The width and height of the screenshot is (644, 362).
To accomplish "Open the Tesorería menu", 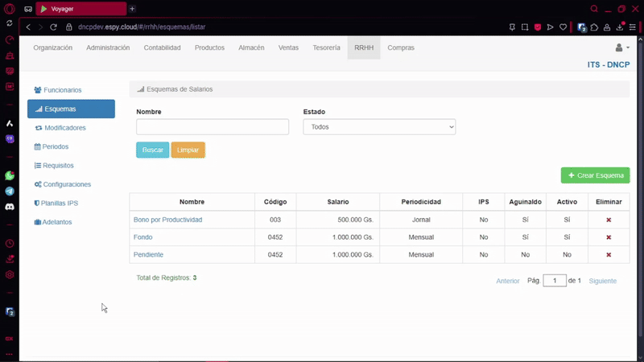I will pyautogui.click(x=326, y=48).
